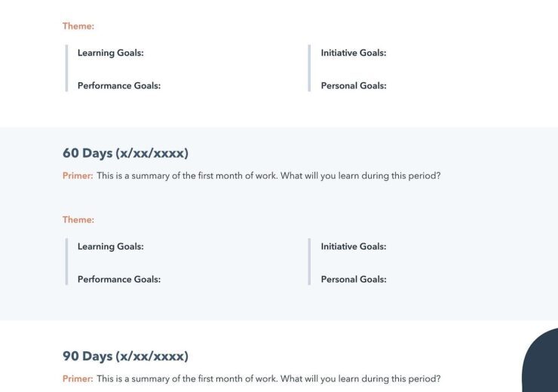Viewport: 558px width, 392px height.
Task: Select the first Performance Goals field
Action: pyautogui.click(x=119, y=86)
